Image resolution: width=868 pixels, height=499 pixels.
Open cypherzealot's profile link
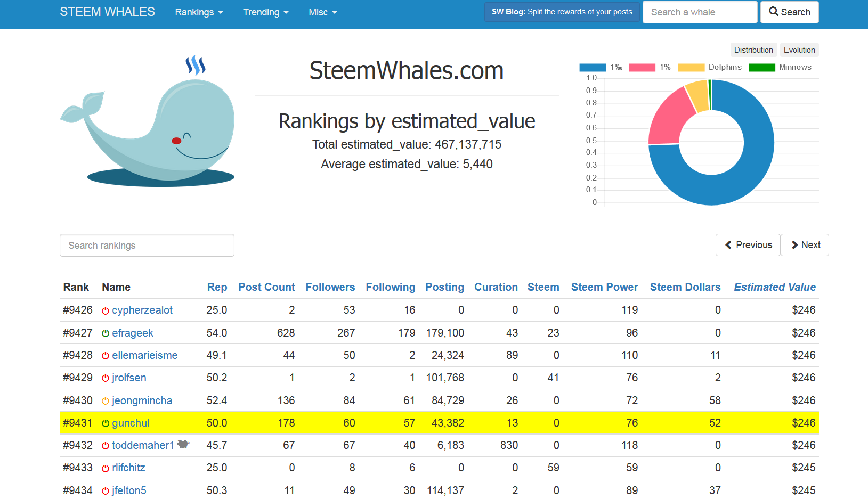pos(142,310)
